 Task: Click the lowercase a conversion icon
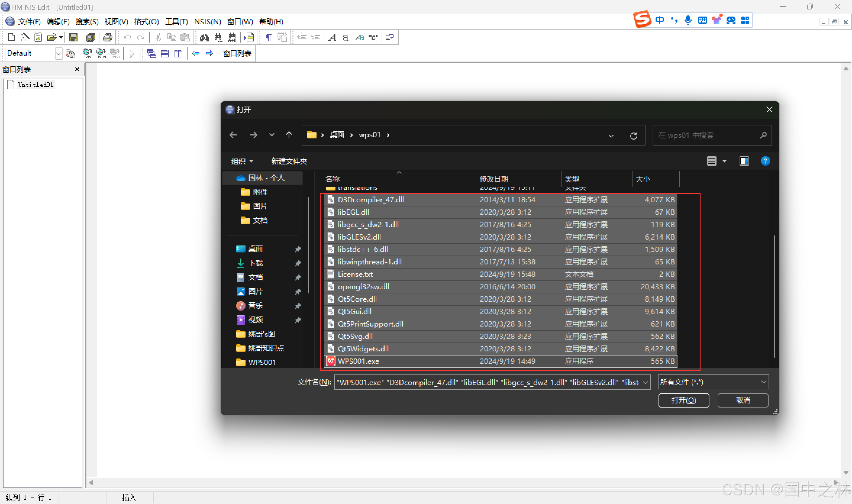(345, 37)
